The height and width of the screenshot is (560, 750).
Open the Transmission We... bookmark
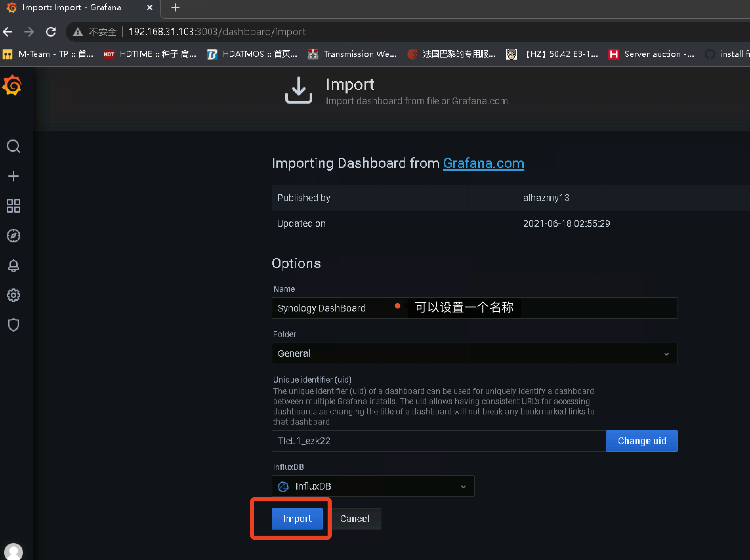[x=353, y=54]
